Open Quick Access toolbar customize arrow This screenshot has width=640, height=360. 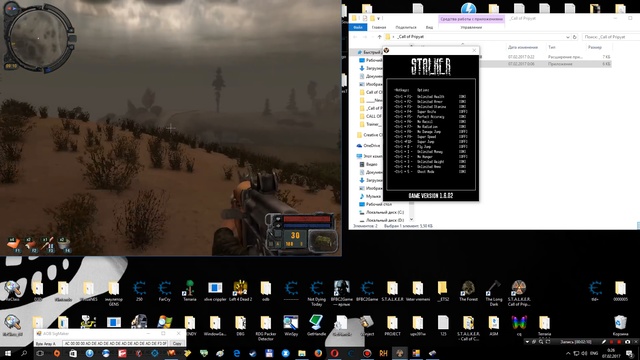(x=378, y=18)
